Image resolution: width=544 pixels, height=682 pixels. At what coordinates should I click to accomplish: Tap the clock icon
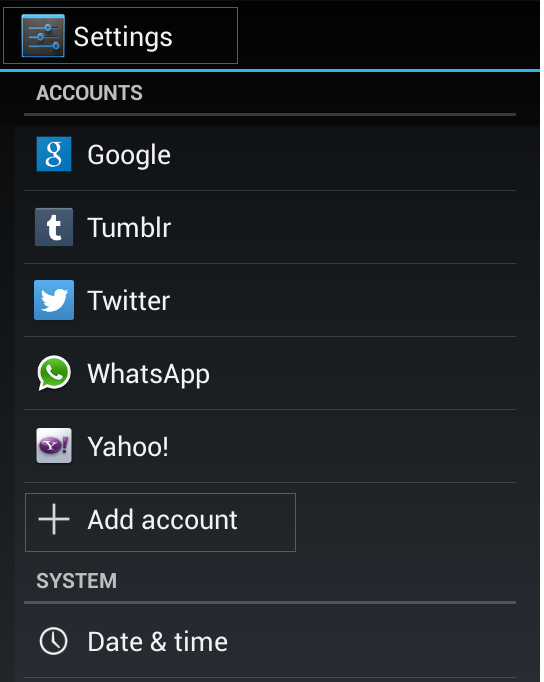click(x=53, y=641)
